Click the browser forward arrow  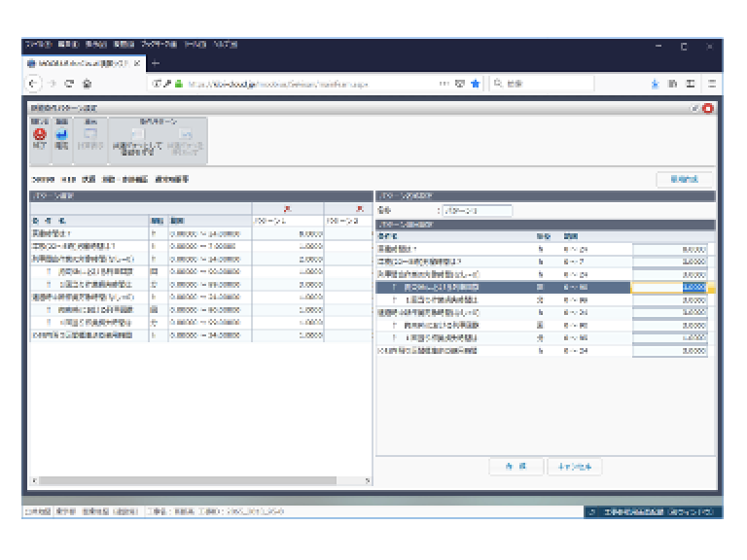pyautogui.click(x=53, y=84)
